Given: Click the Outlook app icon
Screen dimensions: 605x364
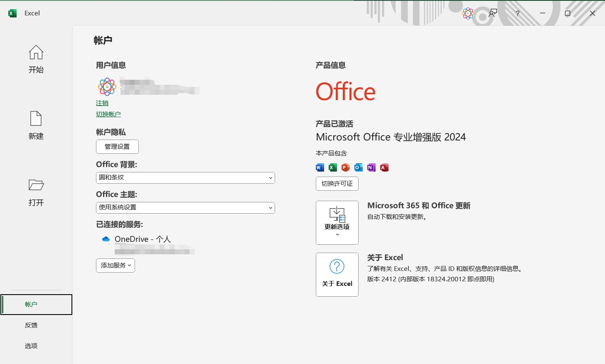Looking at the screenshot, I should click(359, 167).
